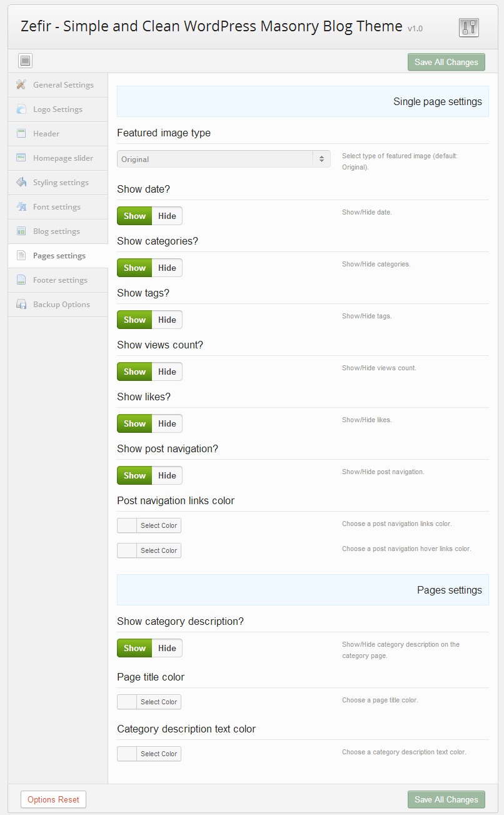
Task: Click the Backup Options disk icon
Action: (x=21, y=305)
